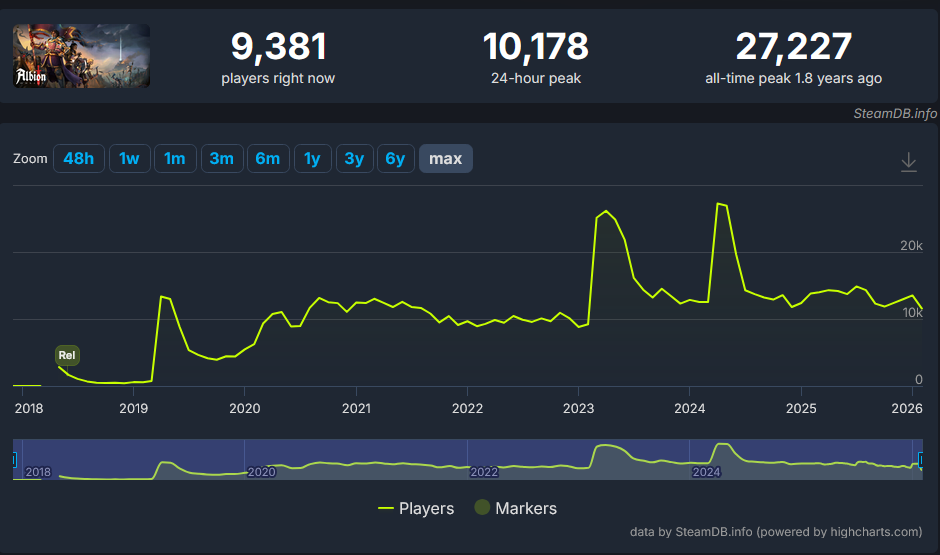Set zoom to 1w
The width and height of the screenshot is (940, 555).
129,159
